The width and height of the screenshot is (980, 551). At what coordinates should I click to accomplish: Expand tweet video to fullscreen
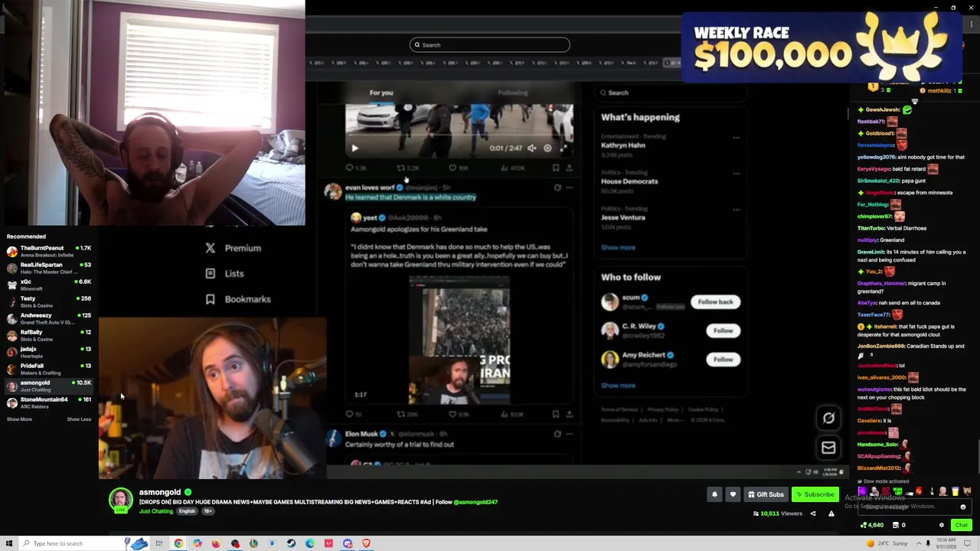(x=564, y=148)
